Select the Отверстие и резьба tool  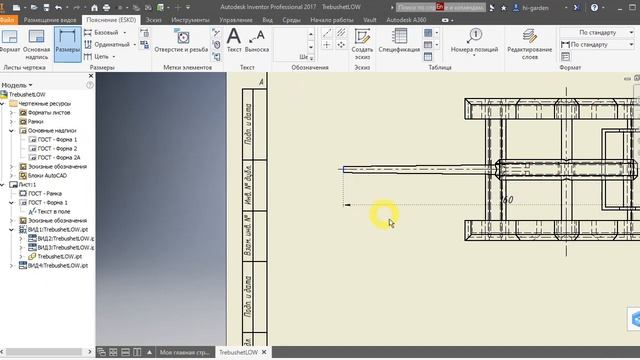pos(181,40)
